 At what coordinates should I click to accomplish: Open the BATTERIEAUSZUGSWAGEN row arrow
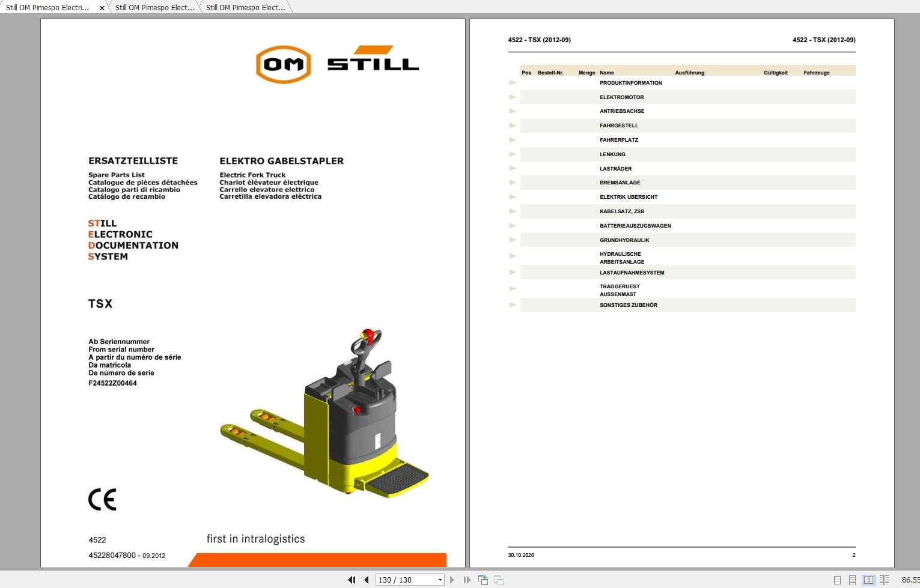tap(513, 226)
